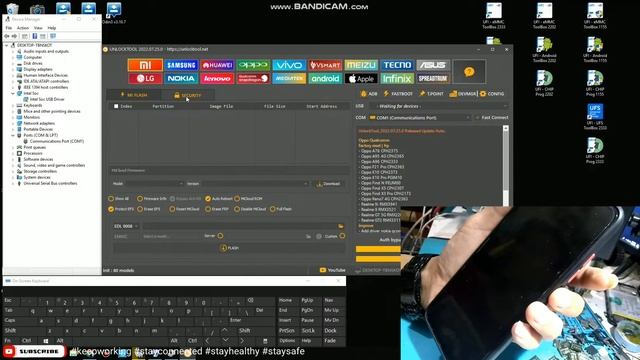Select the Lenovo brand icon
Image resolution: width=640 pixels, height=360 pixels.
(217, 78)
